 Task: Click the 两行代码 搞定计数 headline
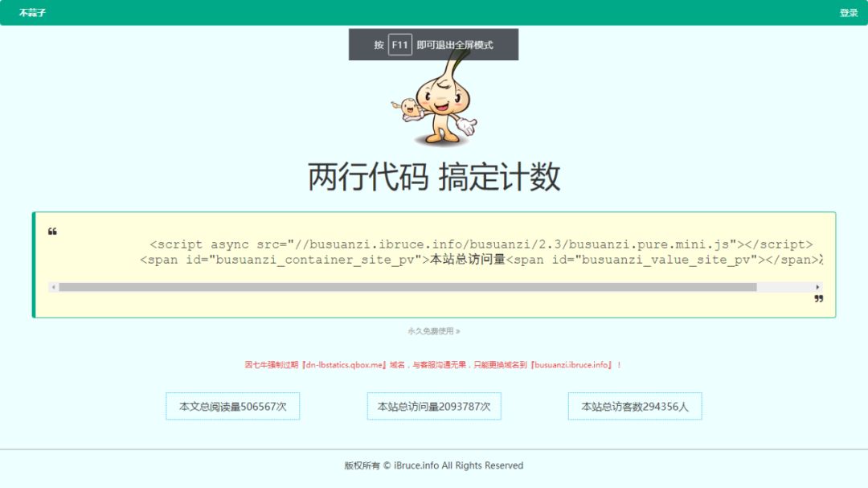pos(434,177)
